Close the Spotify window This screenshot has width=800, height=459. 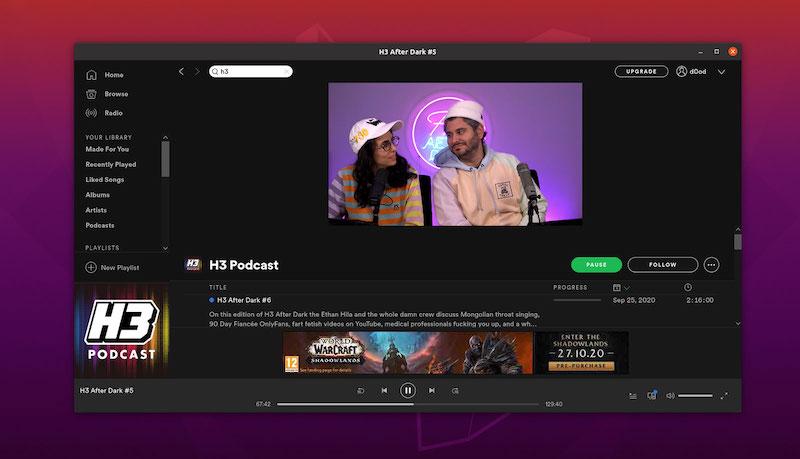(x=733, y=52)
